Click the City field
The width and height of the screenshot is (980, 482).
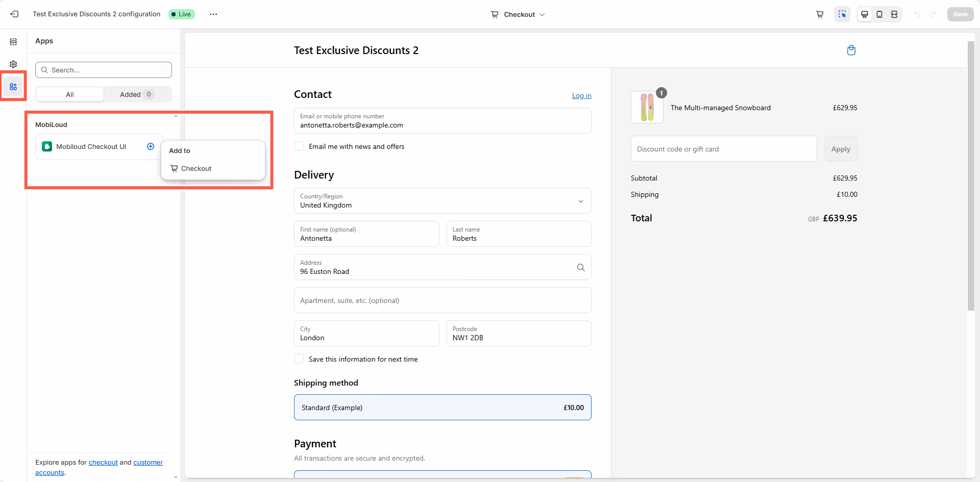click(366, 334)
